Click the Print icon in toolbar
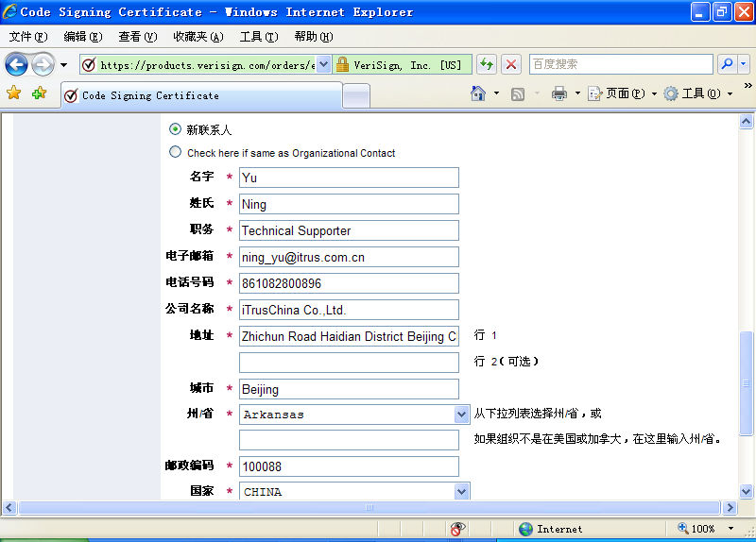Image resolution: width=756 pixels, height=542 pixels. tap(558, 93)
